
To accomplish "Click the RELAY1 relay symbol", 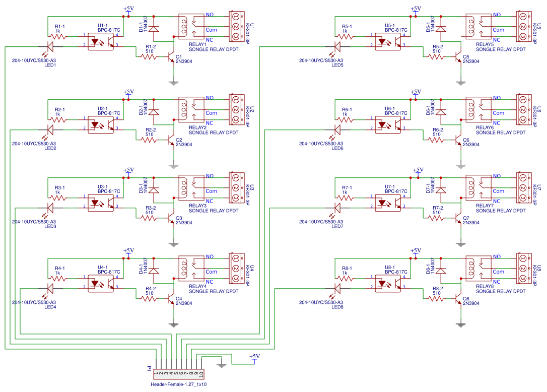I will 191,26.
